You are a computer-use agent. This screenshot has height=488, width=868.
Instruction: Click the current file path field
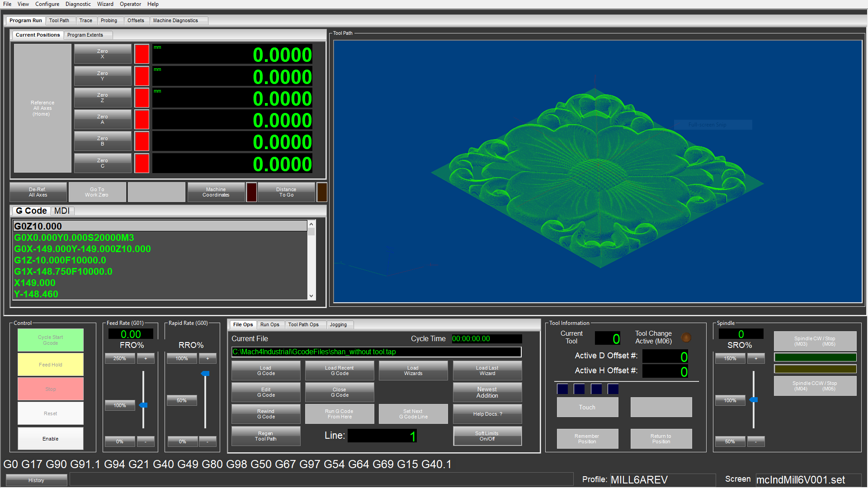click(x=376, y=352)
